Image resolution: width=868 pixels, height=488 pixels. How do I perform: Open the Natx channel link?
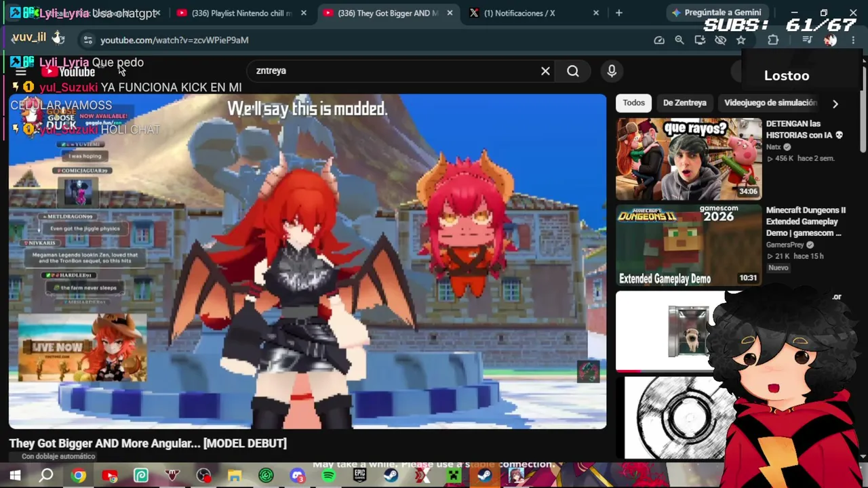point(774,147)
